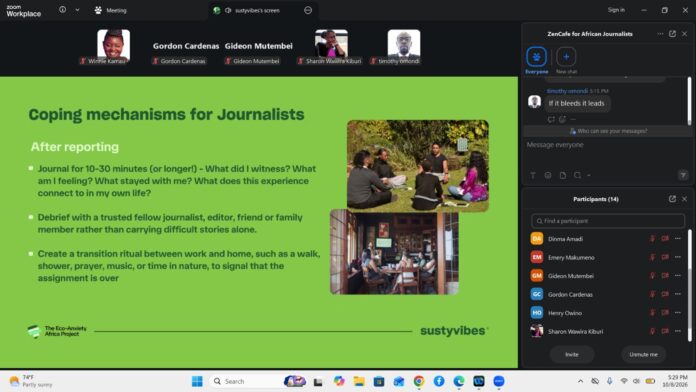696x392 pixels.
Task: Toggle Emery Makumeno's microphone icon
Action: point(652,257)
